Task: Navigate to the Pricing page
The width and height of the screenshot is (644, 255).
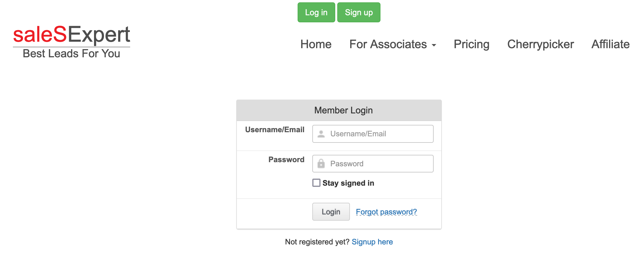Action: coord(471,44)
